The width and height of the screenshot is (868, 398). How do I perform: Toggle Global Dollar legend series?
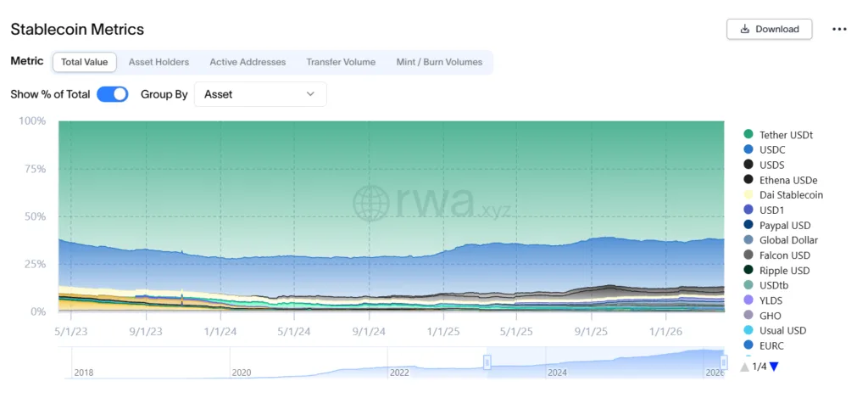point(780,240)
